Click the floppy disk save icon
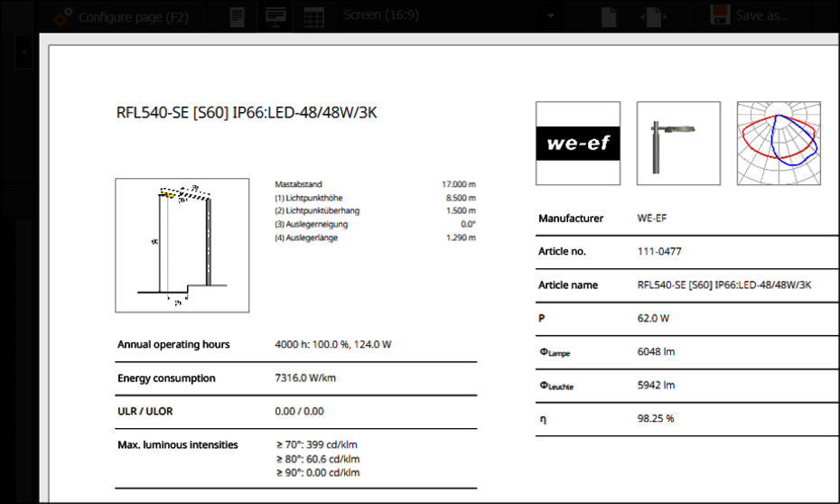The width and height of the screenshot is (840, 504). (720, 16)
